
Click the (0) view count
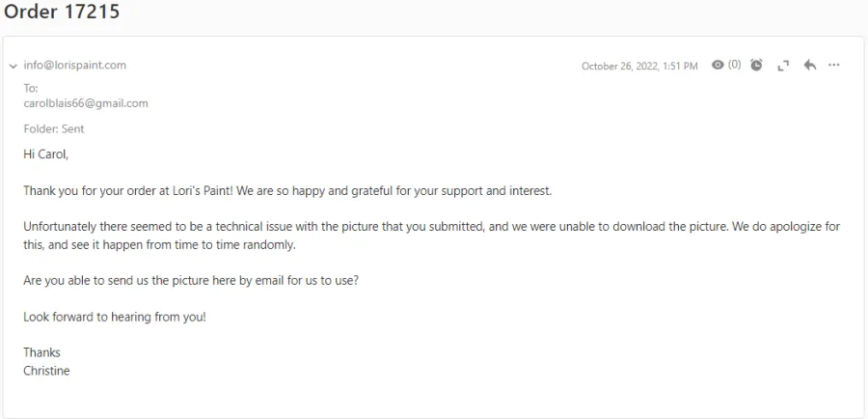(734, 65)
